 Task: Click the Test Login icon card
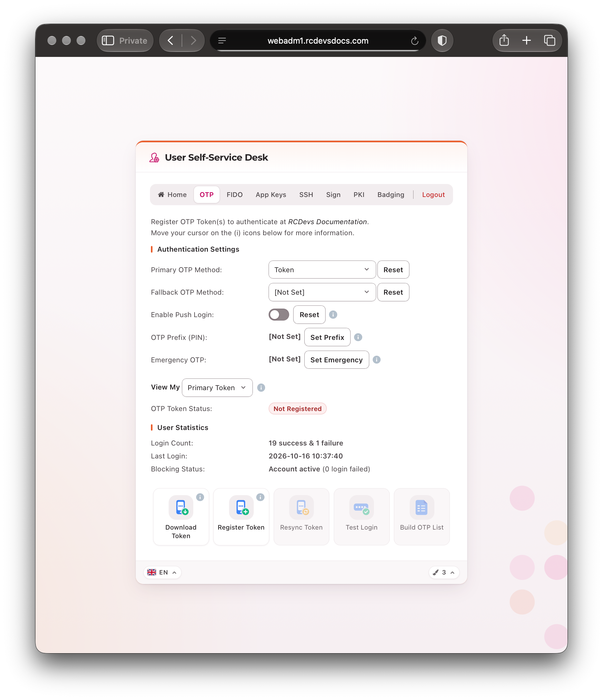pos(361,517)
